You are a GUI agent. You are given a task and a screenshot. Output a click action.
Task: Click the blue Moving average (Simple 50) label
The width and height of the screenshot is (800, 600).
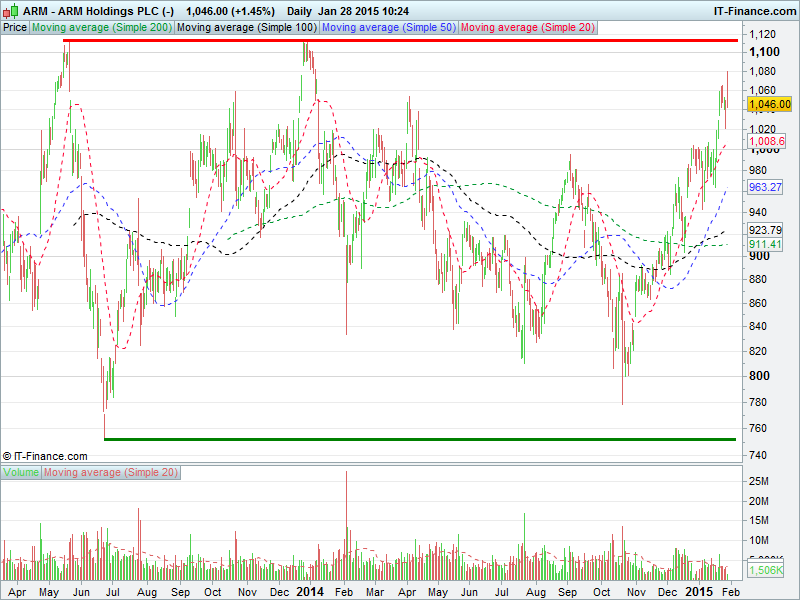388,28
